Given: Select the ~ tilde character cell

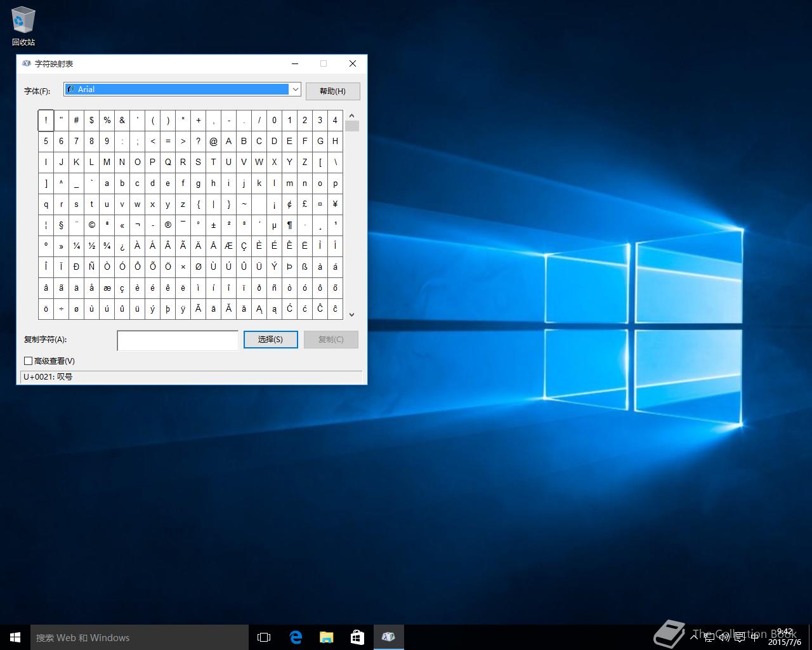Looking at the screenshot, I should pos(244,204).
